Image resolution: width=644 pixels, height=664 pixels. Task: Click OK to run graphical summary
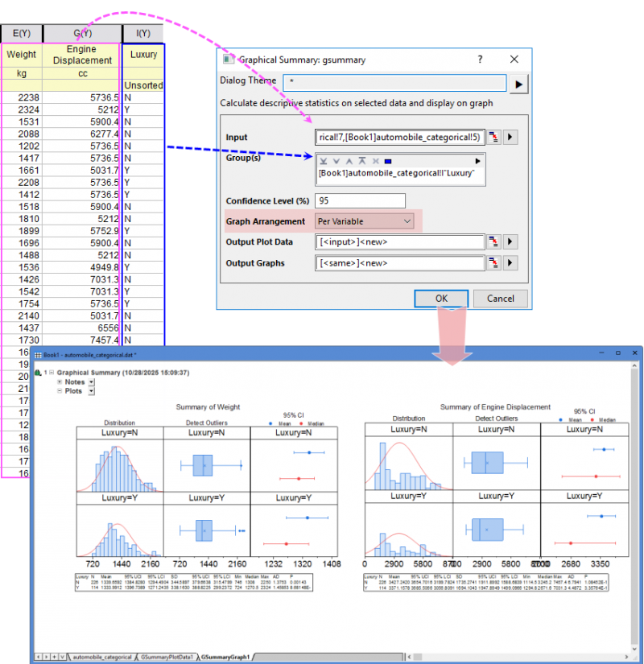click(x=441, y=298)
